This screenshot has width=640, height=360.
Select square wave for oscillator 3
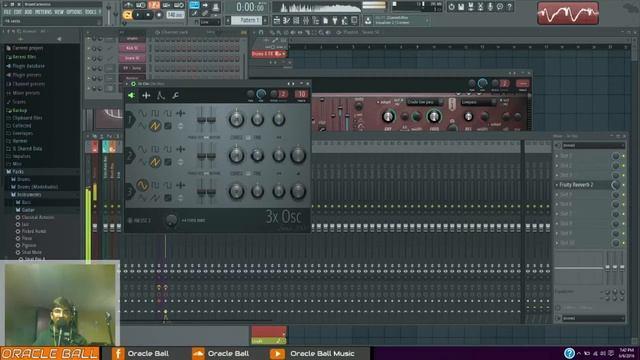tap(155, 185)
